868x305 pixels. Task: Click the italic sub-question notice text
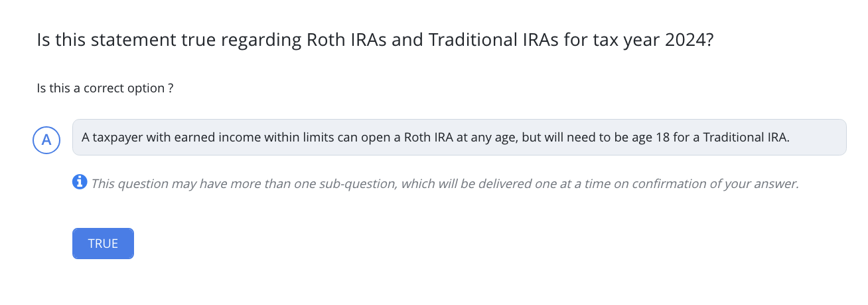coord(445,184)
